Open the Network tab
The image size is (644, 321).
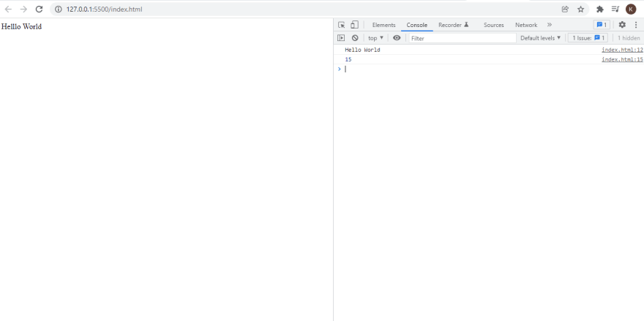click(x=526, y=25)
